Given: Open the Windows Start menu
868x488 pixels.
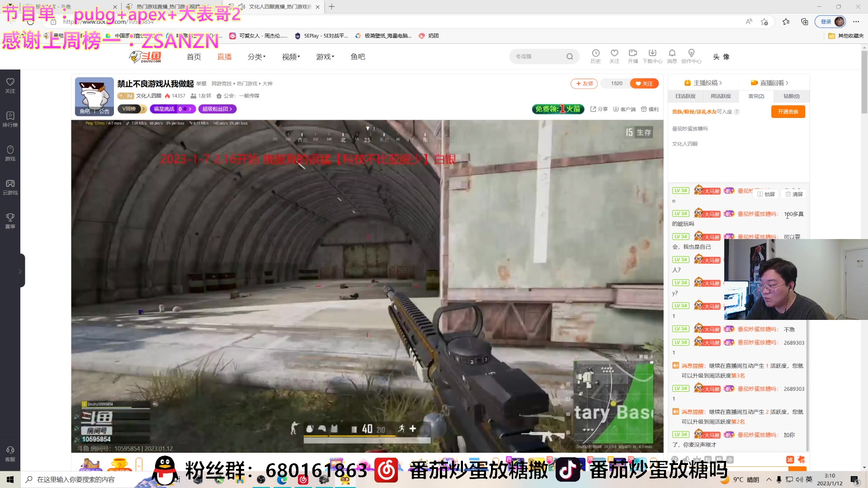Looking at the screenshot, I should pyautogui.click(x=10, y=479).
